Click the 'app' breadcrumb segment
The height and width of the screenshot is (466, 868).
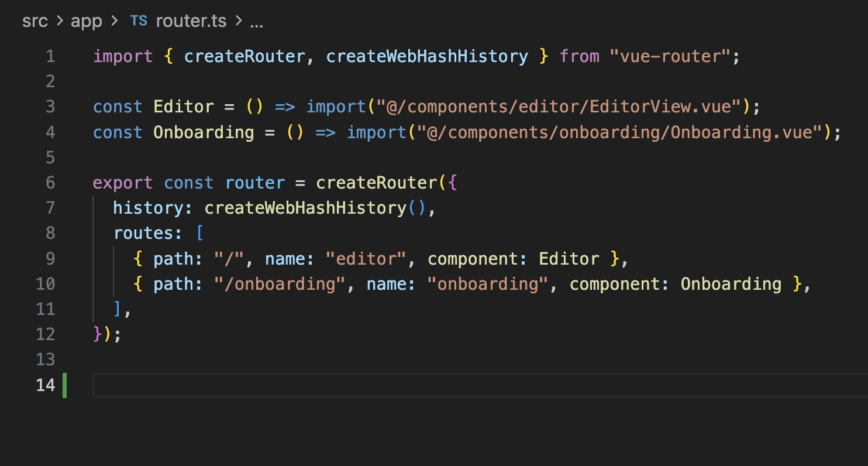pos(87,22)
